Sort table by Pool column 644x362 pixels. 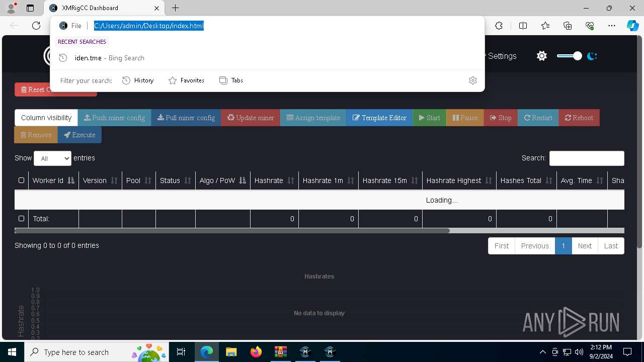pos(139,180)
